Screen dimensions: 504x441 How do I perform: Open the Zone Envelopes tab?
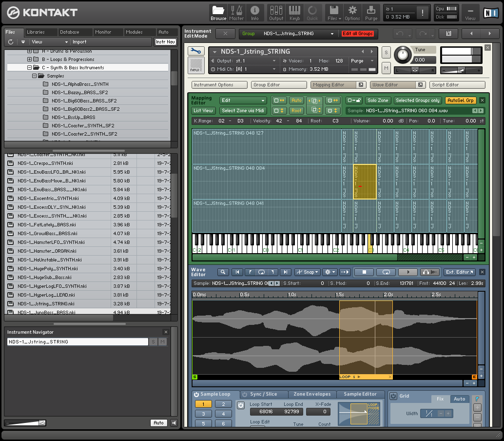[312, 394]
